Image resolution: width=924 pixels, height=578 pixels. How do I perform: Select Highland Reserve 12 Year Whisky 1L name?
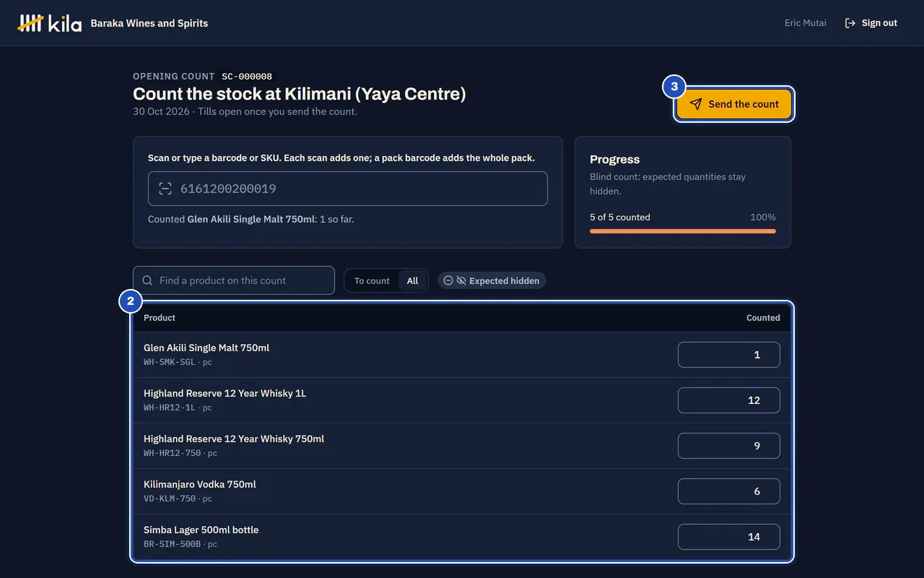point(225,393)
